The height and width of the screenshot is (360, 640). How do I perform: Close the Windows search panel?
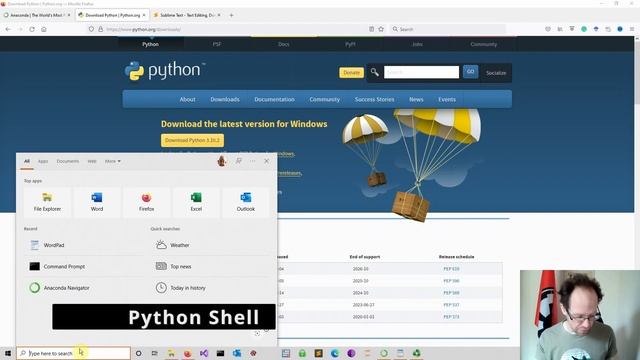[x=267, y=161]
